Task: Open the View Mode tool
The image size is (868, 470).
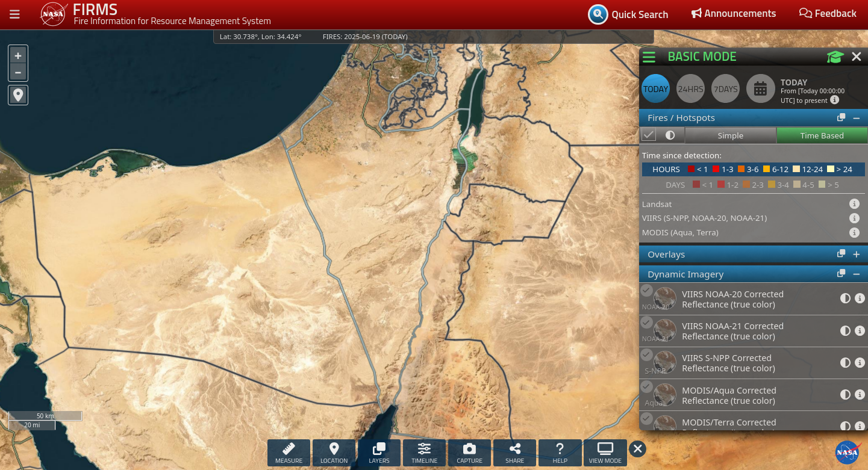Action: tap(605, 453)
